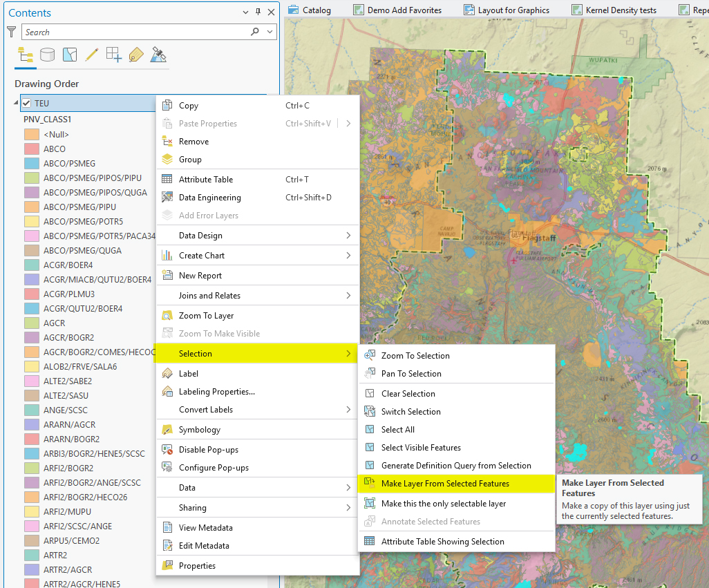Pin the Contents pane with auto-hide icon
The image size is (709, 588).
pyautogui.click(x=258, y=12)
